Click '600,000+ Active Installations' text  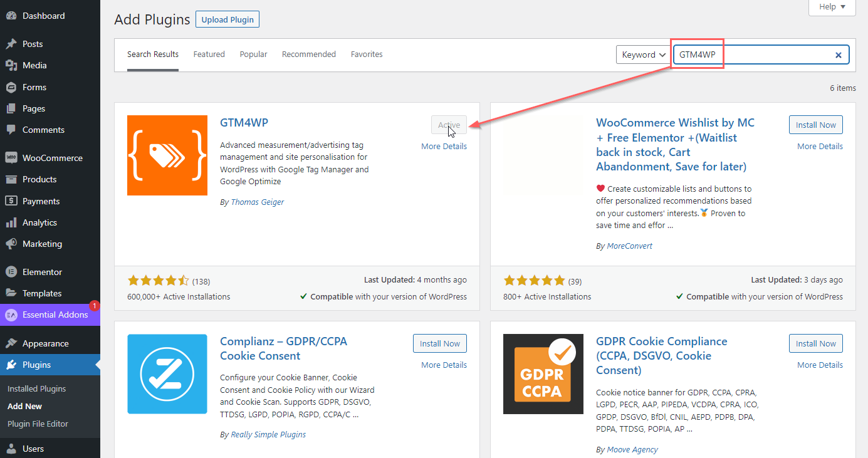[x=179, y=296]
